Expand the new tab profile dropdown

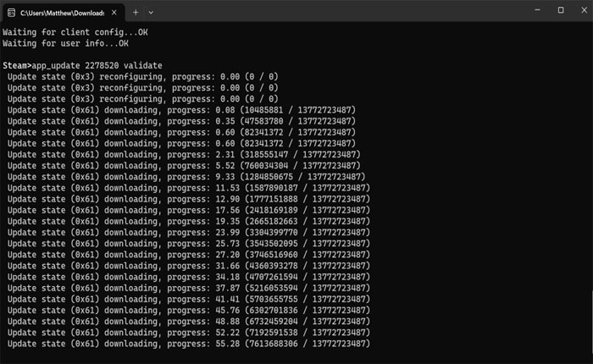pyautogui.click(x=152, y=12)
